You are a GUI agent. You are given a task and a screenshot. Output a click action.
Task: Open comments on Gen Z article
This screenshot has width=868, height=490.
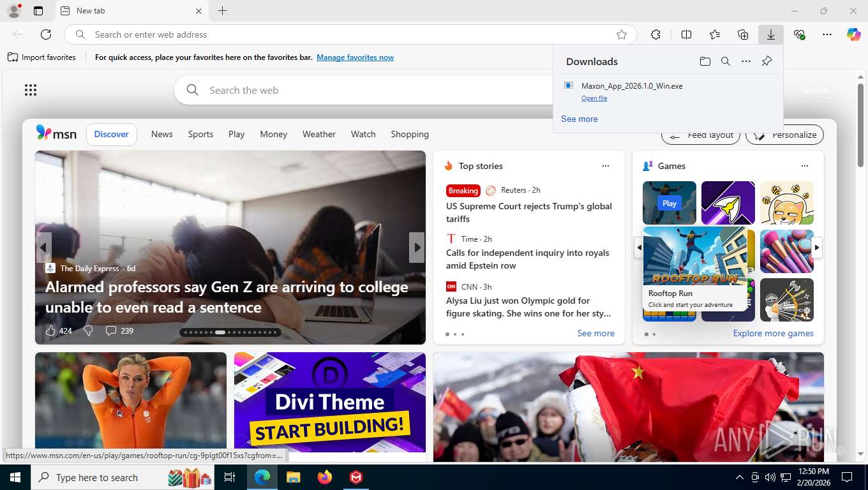point(119,330)
